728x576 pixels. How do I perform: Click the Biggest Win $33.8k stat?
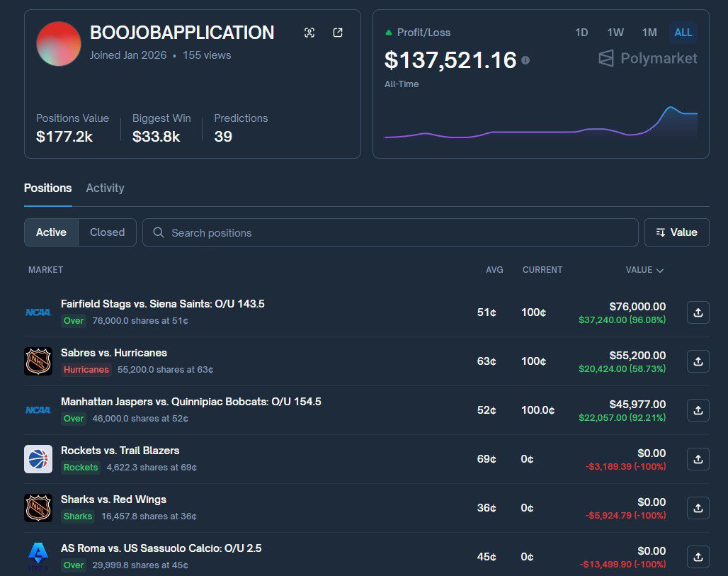pos(161,128)
